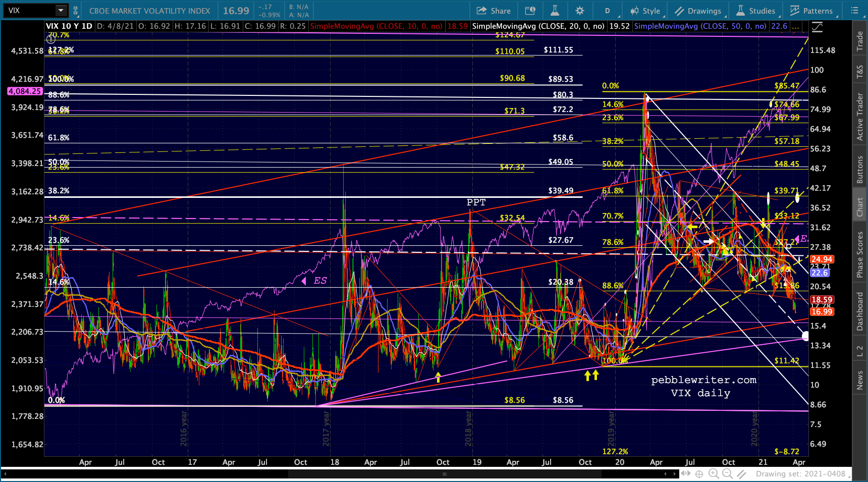Toggle the price-axis curve scale icon
The image size is (868, 482).
[817, 27]
